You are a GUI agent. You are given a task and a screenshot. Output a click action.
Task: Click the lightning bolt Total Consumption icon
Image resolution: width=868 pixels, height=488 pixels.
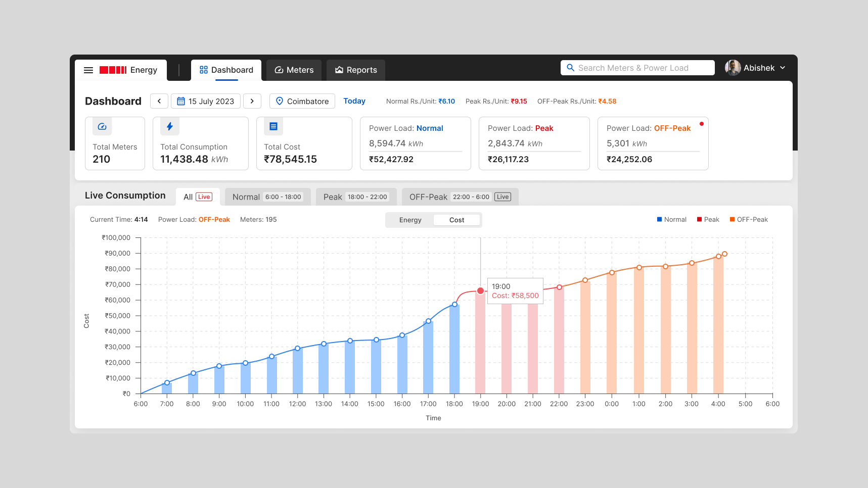(x=169, y=126)
